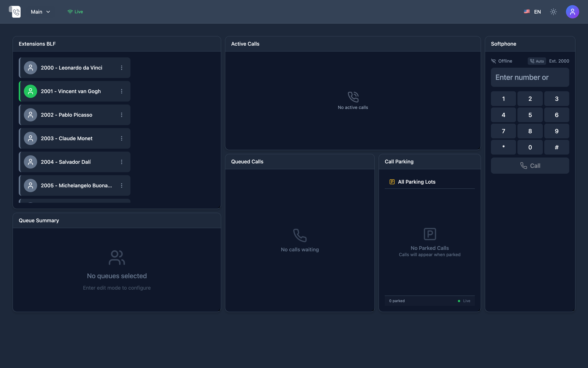Screen dimensions: 588x368
Task: Open the Main dashboard dropdown
Action: tap(41, 12)
